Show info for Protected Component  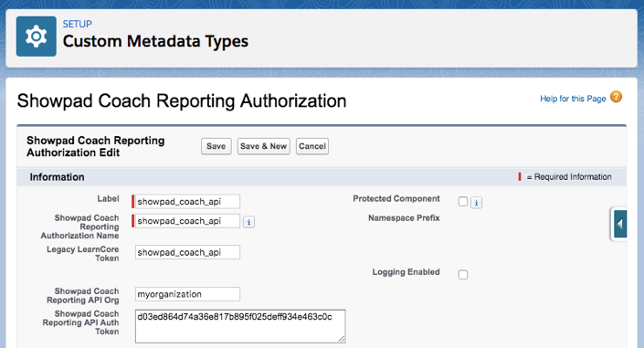click(476, 203)
